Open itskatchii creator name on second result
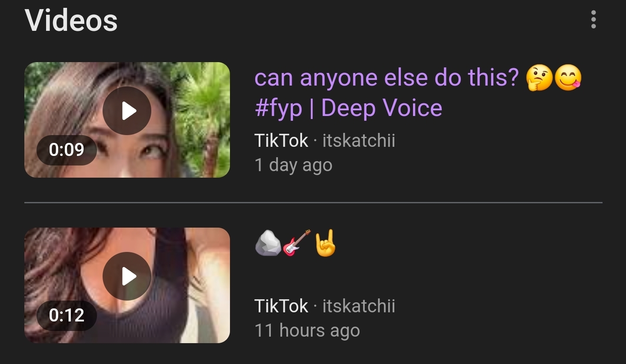The width and height of the screenshot is (626, 364). 359,306
